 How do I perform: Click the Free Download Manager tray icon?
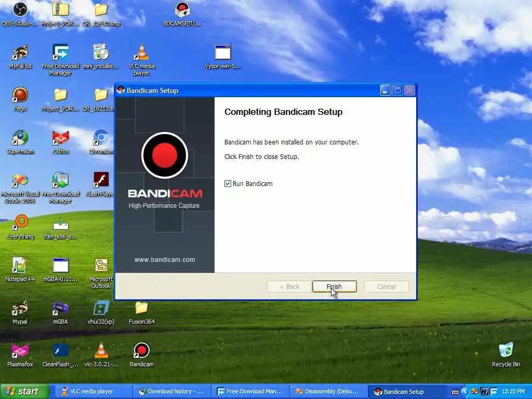click(x=494, y=392)
